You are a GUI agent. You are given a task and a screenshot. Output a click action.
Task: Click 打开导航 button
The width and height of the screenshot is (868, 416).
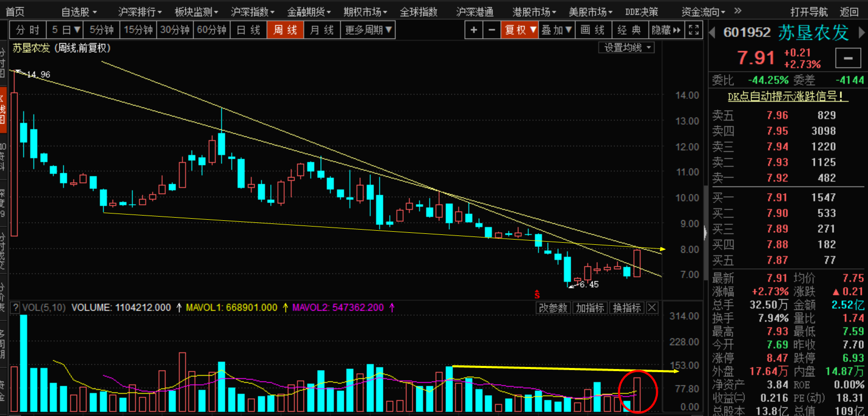coord(809,11)
